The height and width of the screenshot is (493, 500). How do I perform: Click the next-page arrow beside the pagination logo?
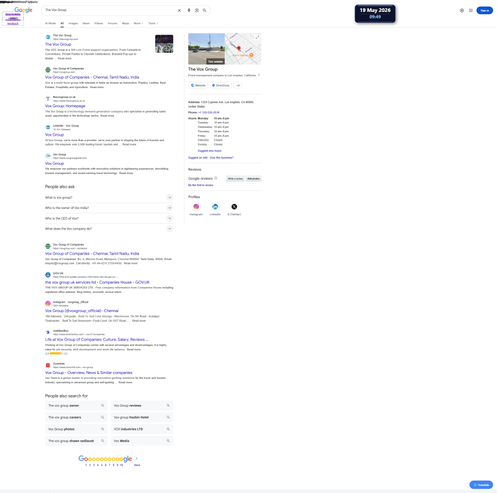(x=137, y=458)
